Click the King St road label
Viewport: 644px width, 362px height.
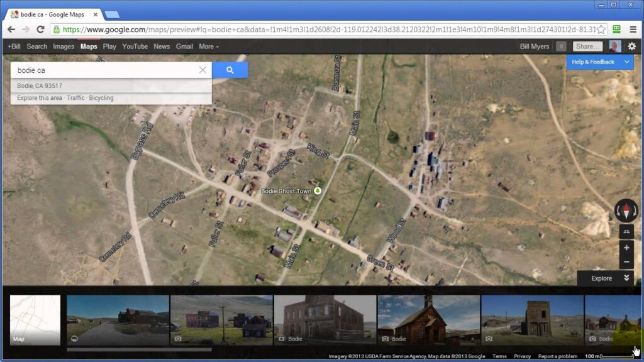pyautogui.click(x=318, y=151)
